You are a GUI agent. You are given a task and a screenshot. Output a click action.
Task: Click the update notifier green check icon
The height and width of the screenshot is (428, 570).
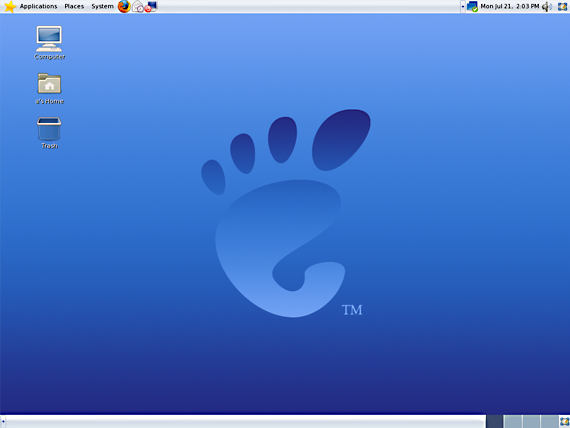coord(472,7)
